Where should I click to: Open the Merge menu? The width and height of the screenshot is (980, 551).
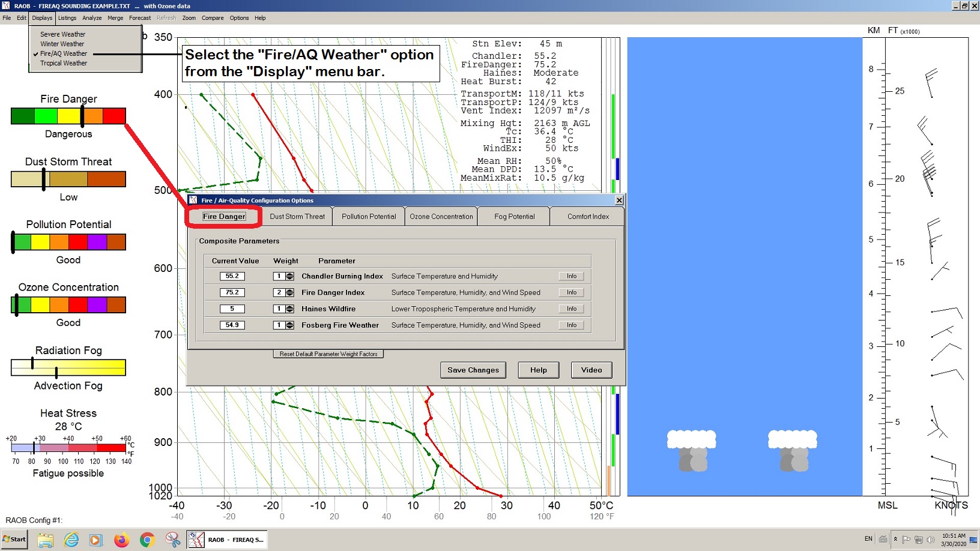tap(115, 18)
